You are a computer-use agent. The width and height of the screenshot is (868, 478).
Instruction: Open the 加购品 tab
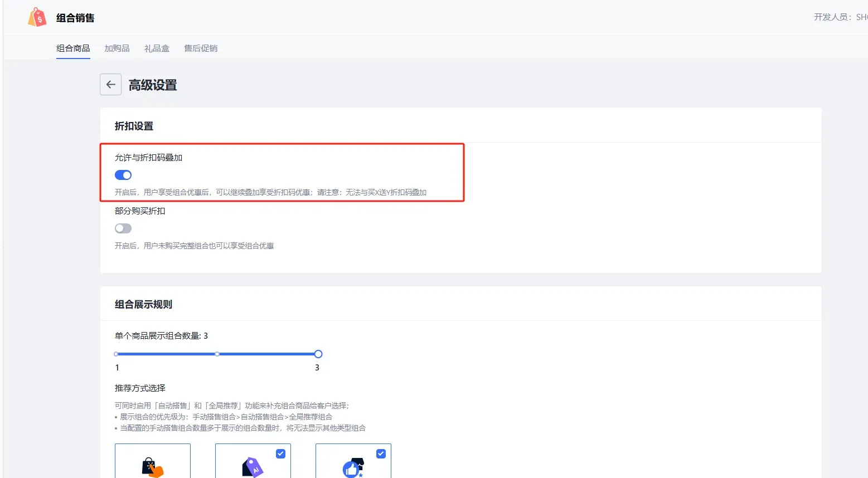pyautogui.click(x=117, y=48)
